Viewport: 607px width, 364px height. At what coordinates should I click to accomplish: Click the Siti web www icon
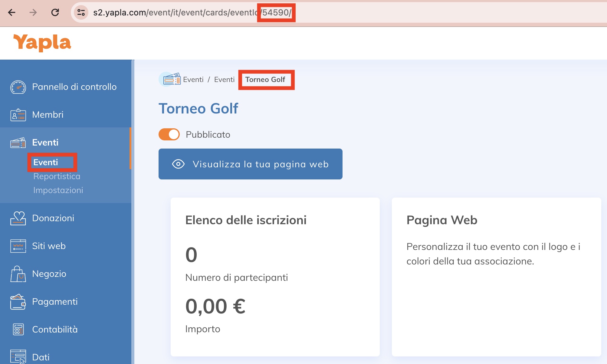coord(18,246)
